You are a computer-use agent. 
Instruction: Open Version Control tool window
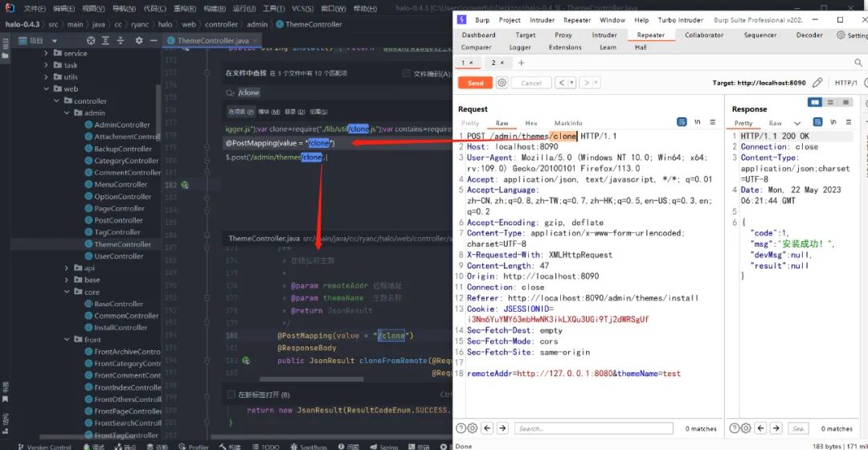43,446
